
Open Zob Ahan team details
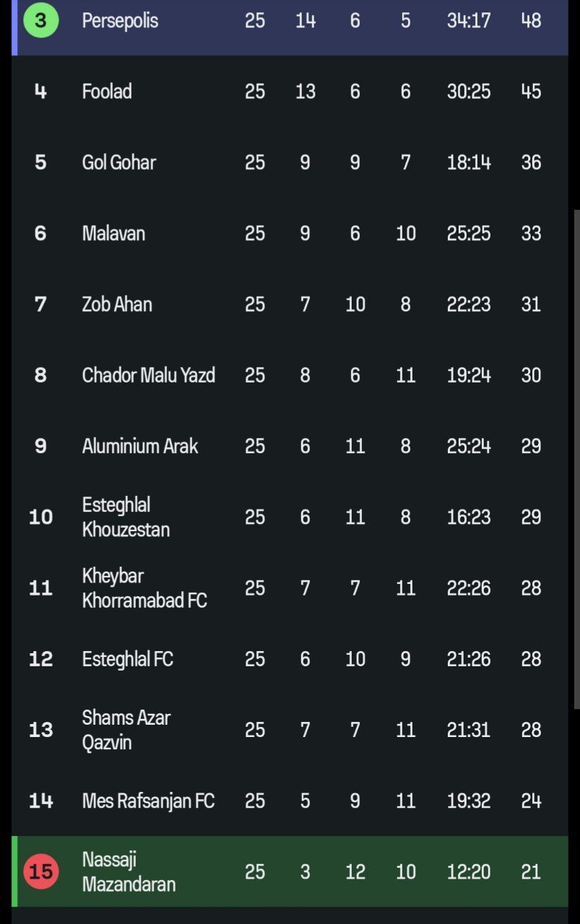[117, 304]
